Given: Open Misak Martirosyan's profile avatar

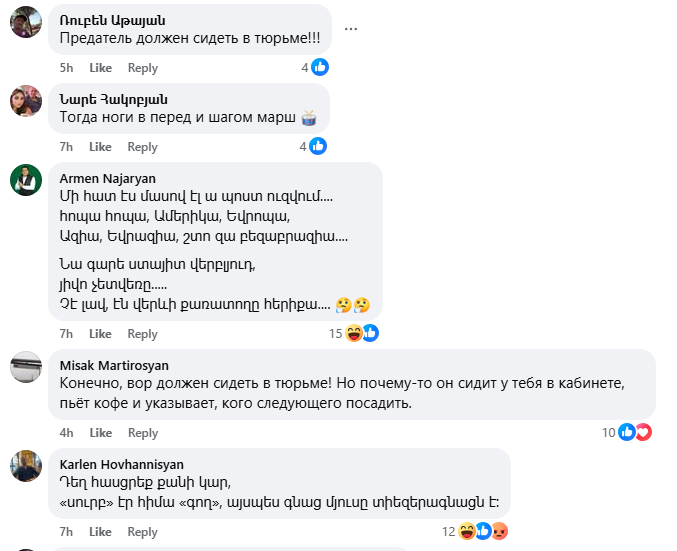Looking at the screenshot, I should pos(25,367).
